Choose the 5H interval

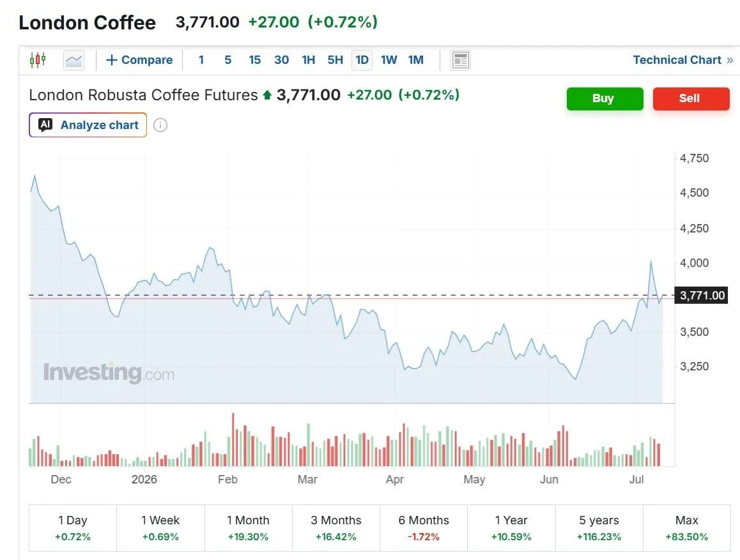pos(335,60)
